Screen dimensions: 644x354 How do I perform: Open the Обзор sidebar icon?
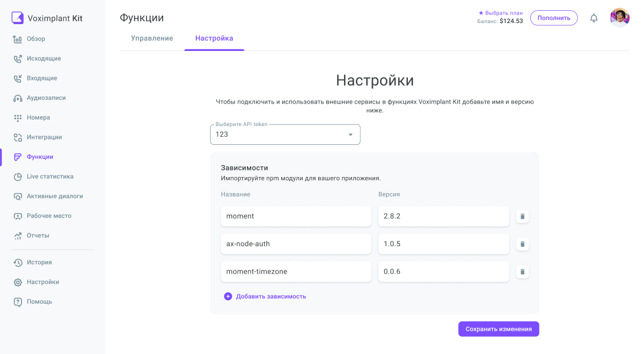(18, 39)
